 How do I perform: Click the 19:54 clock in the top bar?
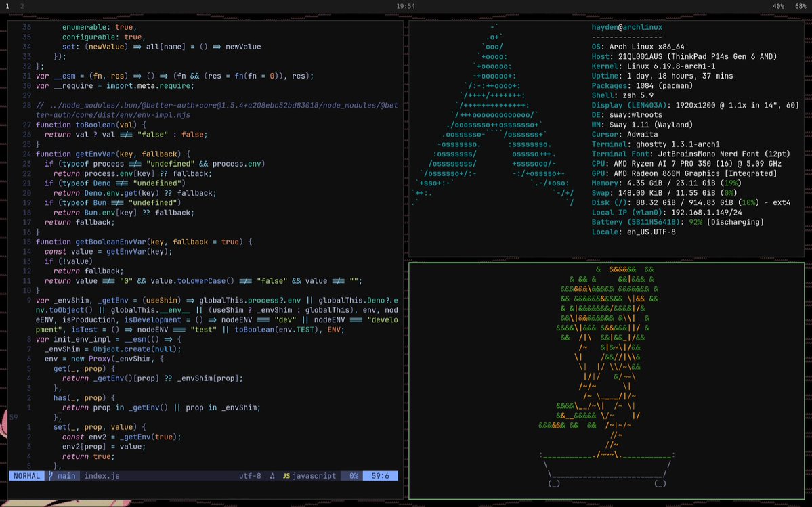[406, 6]
